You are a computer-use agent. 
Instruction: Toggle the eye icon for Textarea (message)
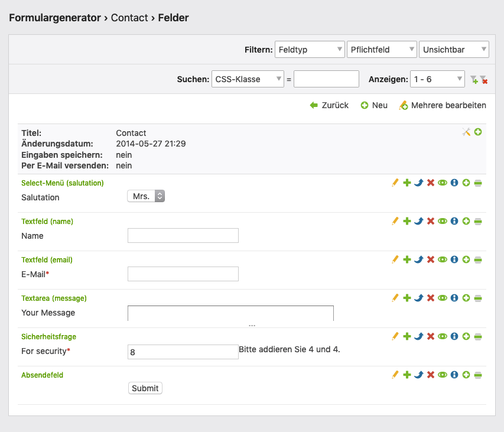[443, 298]
